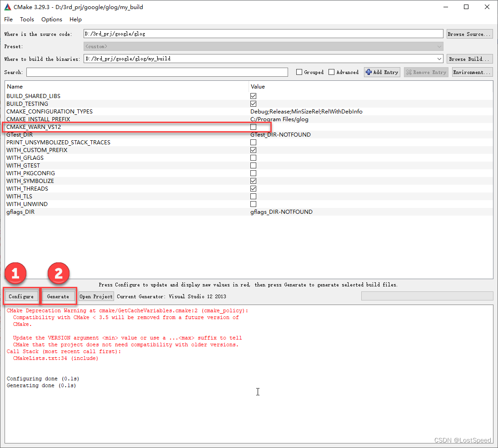Enable the WITH_GTEST checkbox
Screen dimensions: 498x448
click(x=253, y=166)
